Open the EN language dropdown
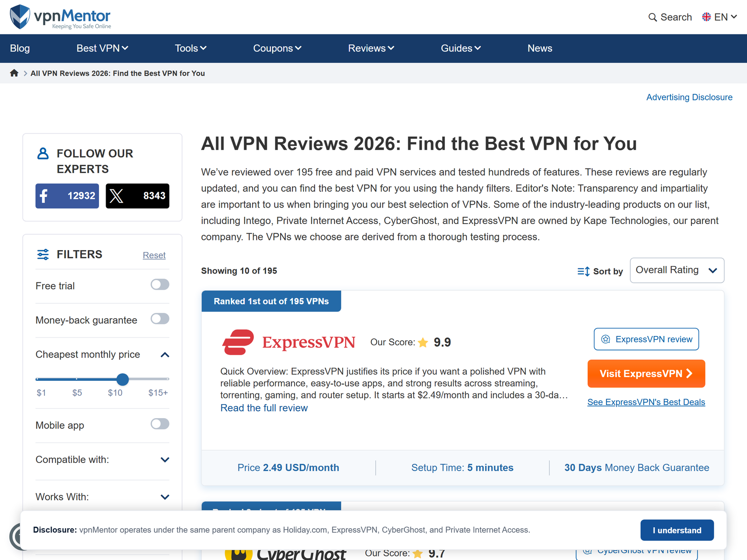 click(719, 17)
